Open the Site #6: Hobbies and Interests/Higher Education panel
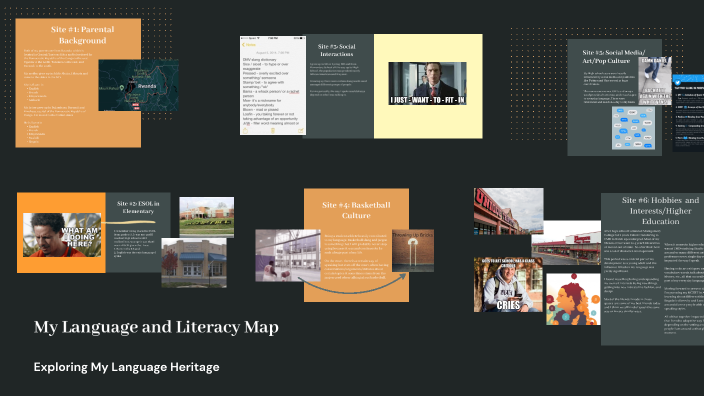 pos(652,269)
